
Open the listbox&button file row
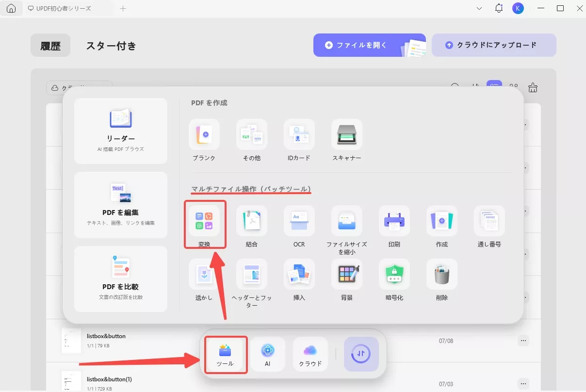[x=293, y=341]
